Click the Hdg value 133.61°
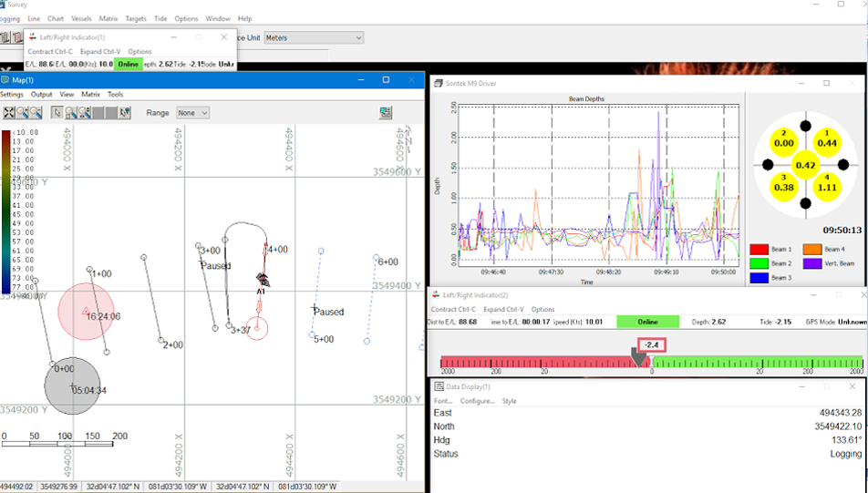The height and width of the screenshot is (493, 868). (x=846, y=440)
